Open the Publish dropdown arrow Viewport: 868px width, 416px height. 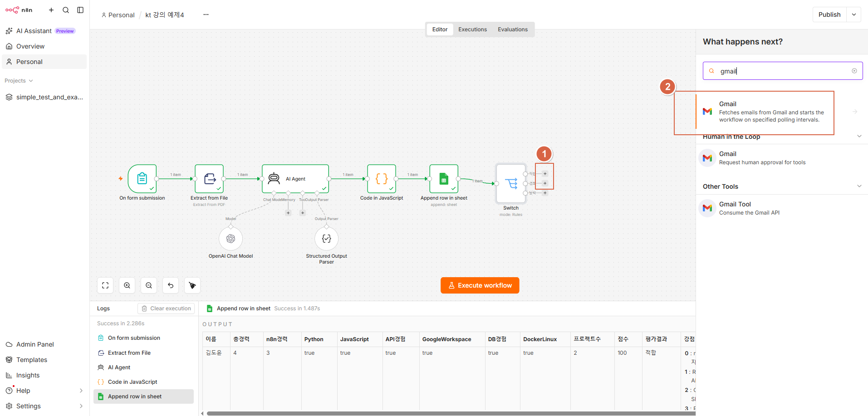(854, 15)
